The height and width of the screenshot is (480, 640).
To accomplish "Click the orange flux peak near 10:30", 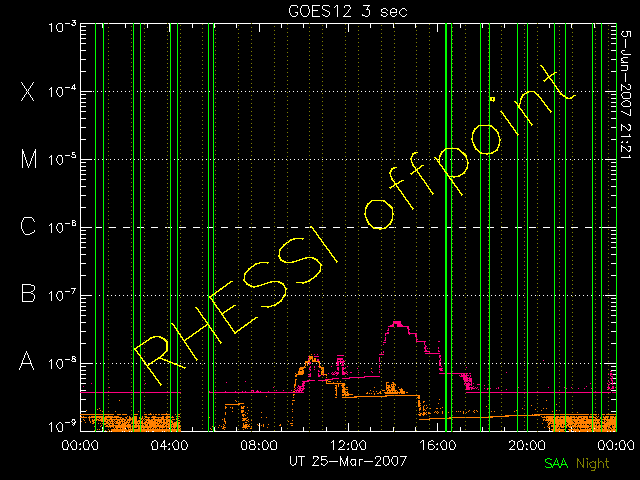I will click(313, 358).
